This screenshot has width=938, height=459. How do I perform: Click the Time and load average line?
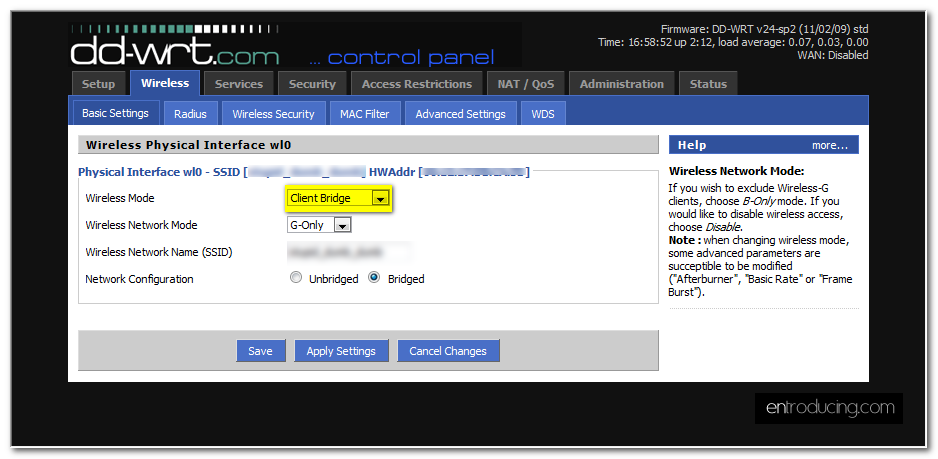pos(733,42)
